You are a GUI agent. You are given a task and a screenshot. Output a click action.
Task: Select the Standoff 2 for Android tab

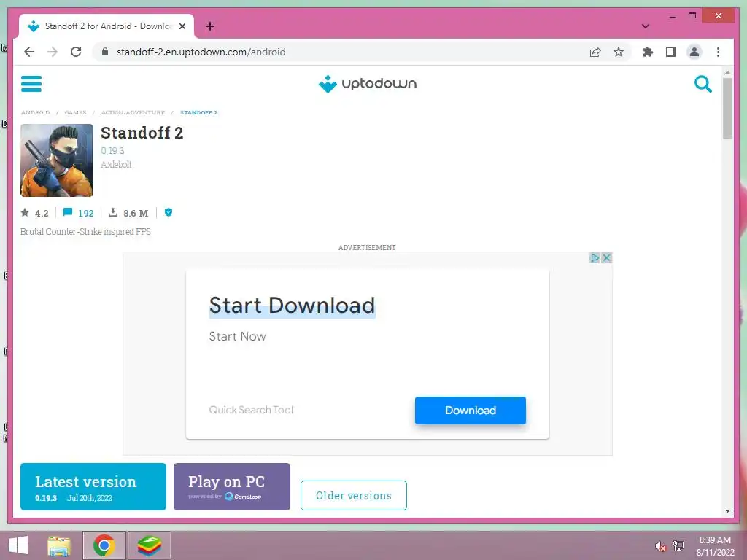pos(107,26)
